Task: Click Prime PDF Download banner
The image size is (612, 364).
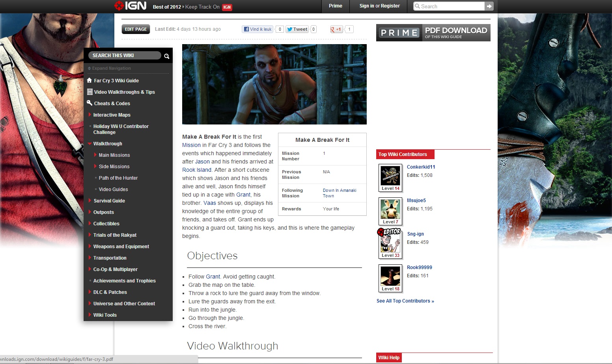Action: [433, 33]
